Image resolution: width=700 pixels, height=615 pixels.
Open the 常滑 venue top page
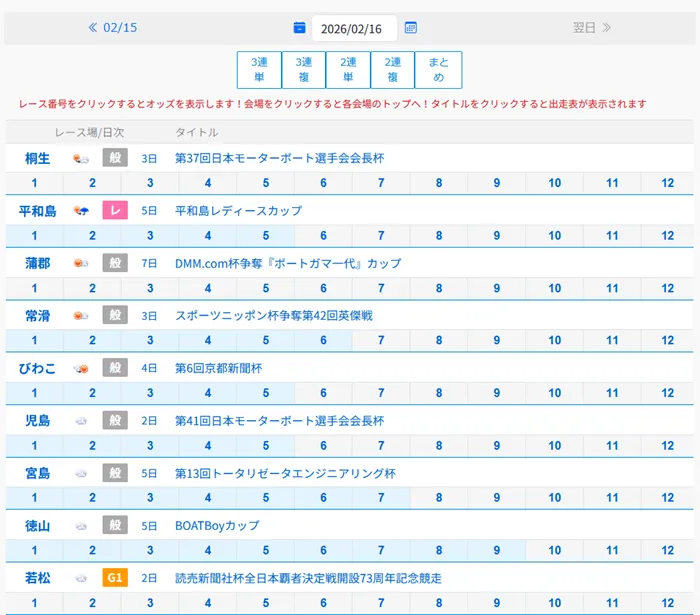click(x=37, y=316)
